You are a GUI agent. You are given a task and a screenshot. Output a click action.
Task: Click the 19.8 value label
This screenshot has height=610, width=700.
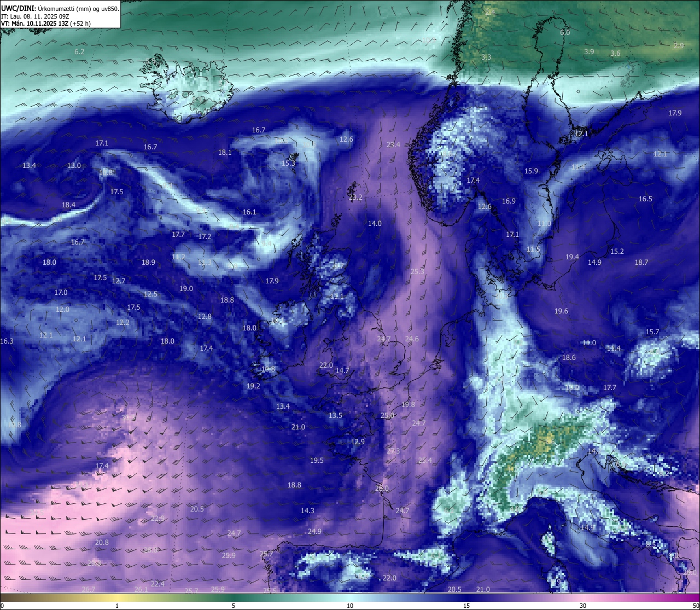coord(408,404)
